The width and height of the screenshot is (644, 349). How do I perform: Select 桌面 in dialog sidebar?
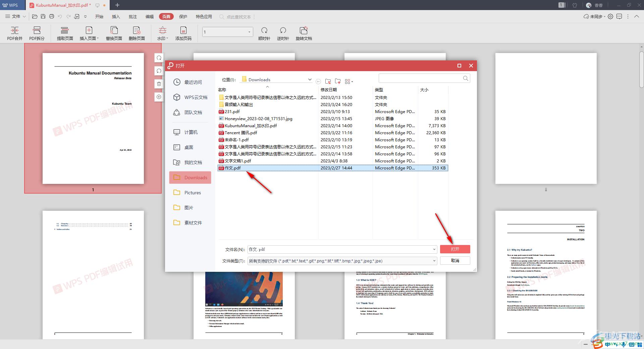point(190,147)
